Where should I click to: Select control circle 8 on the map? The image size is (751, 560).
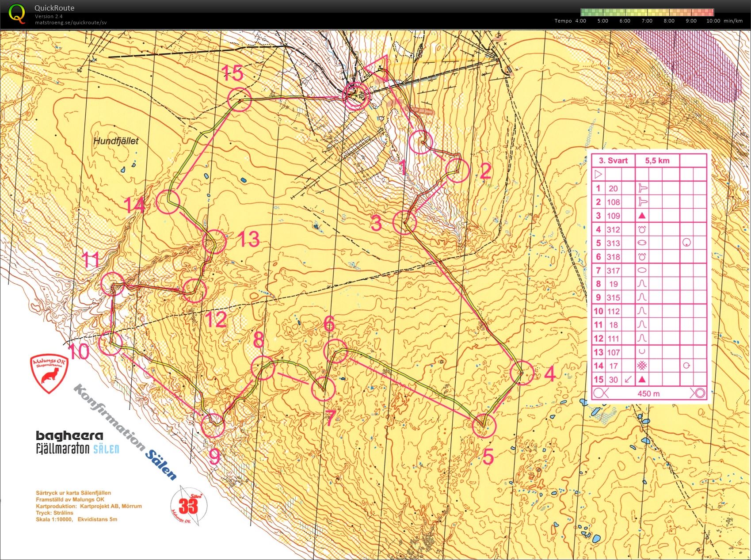click(x=263, y=368)
